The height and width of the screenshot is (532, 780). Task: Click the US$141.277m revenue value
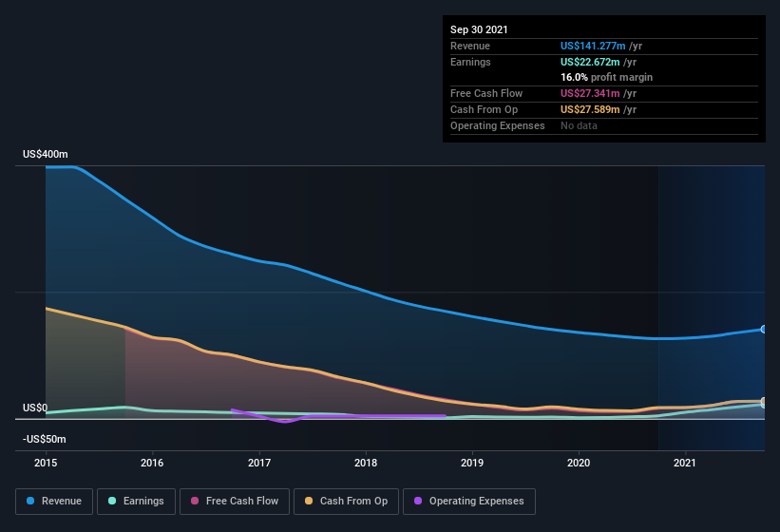point(593,46)
